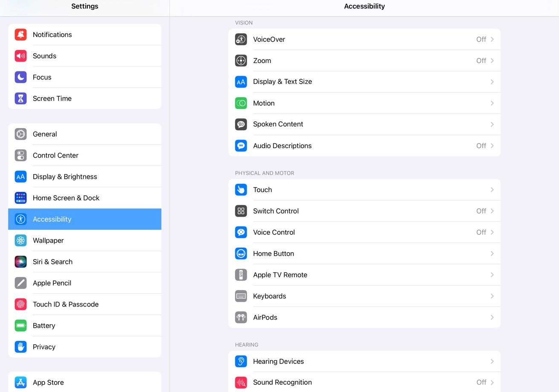559x392 pixels.
Task: Tap the Battery icon in sidebar
Action: coord(20,326)
